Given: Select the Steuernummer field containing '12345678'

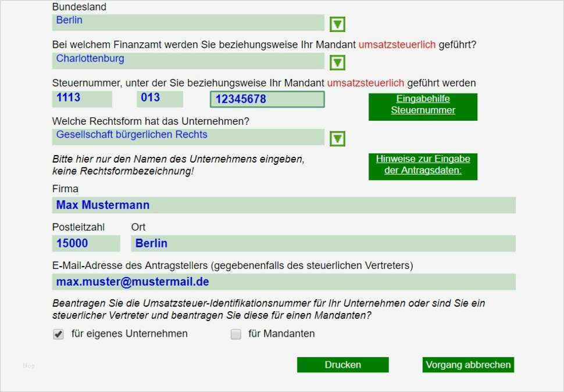Looking at the screenshot, I should point(266,99).
